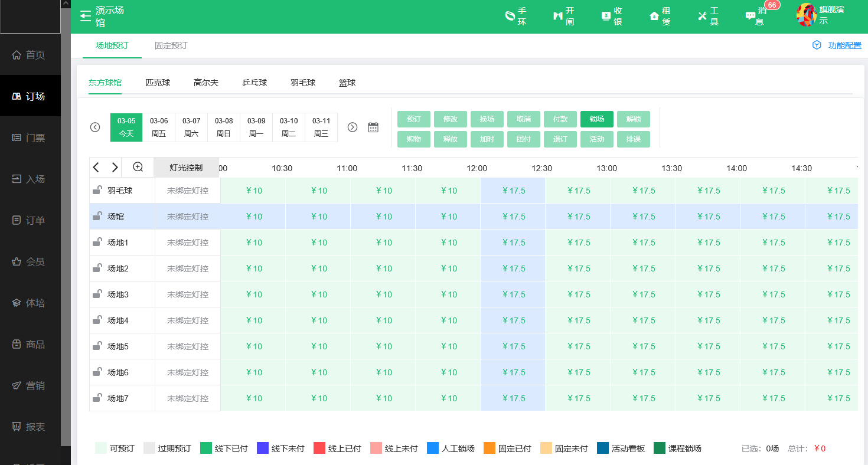Click the left chevron beside date list
Screen dimensions: 868x465
click(x=95, y=126)
